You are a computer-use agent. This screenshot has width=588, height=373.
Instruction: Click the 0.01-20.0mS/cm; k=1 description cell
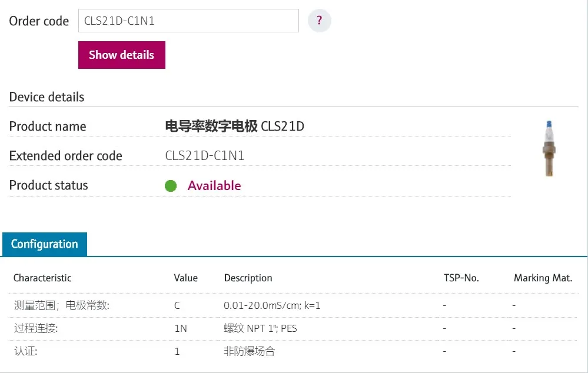click(x=272, y=305)
